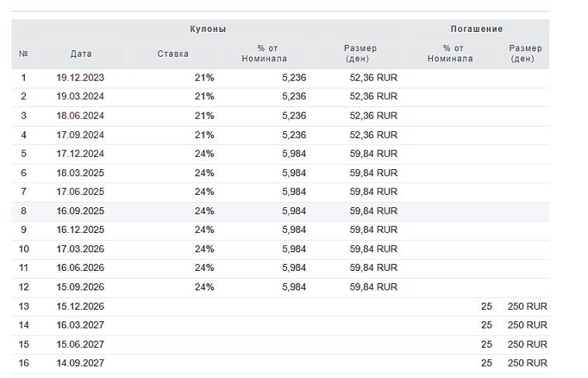Click the Купоны group header

208,29
